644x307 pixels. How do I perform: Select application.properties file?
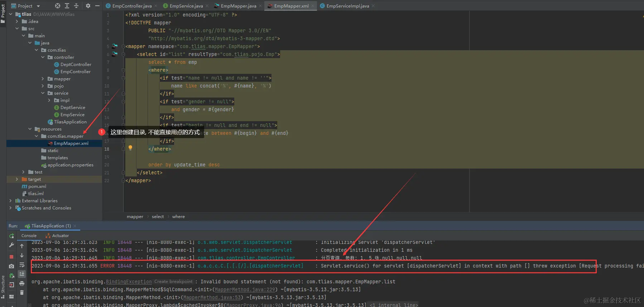click(70, 165)
